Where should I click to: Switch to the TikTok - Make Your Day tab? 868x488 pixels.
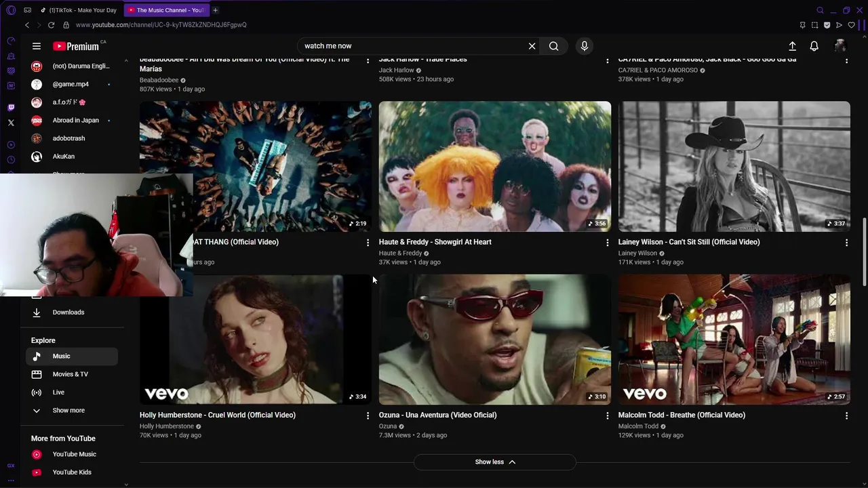(79, 10)
